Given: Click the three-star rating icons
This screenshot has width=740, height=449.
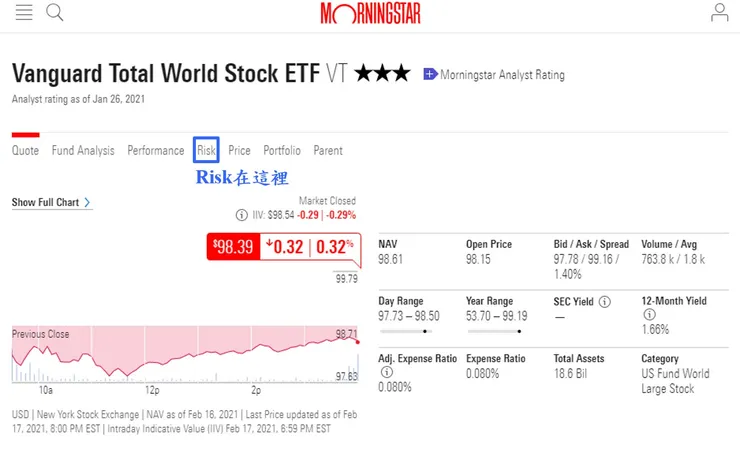Looking at the screenshot, I should coord(382,73).
